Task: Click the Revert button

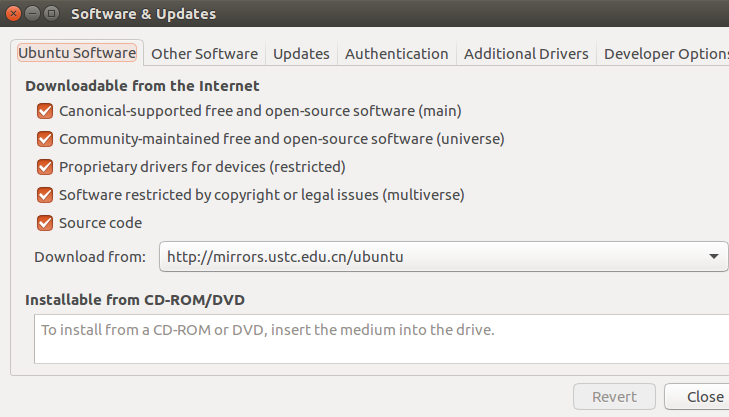Action: tap(614, 397)
